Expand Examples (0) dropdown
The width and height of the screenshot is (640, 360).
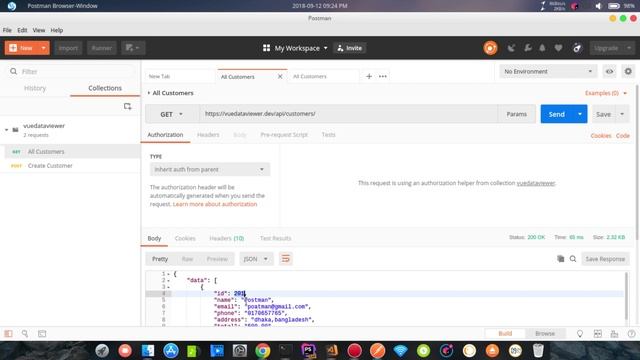[x=606, y=93]
